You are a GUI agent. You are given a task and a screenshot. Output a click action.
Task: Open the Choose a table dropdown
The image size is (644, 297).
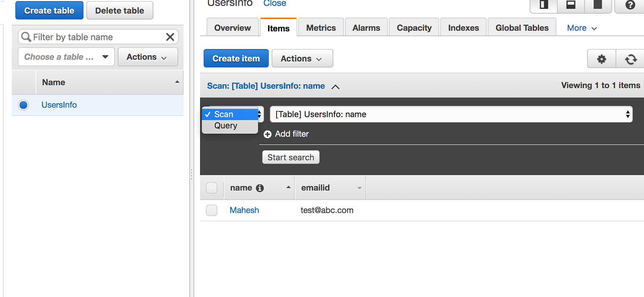(66, 57)
